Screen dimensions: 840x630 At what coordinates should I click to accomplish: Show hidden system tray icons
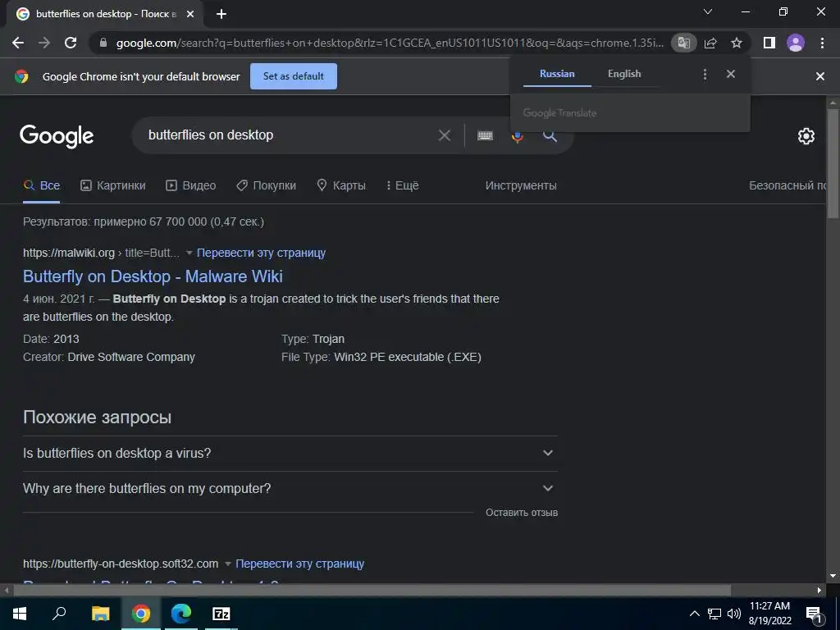(x=694, y=614)
